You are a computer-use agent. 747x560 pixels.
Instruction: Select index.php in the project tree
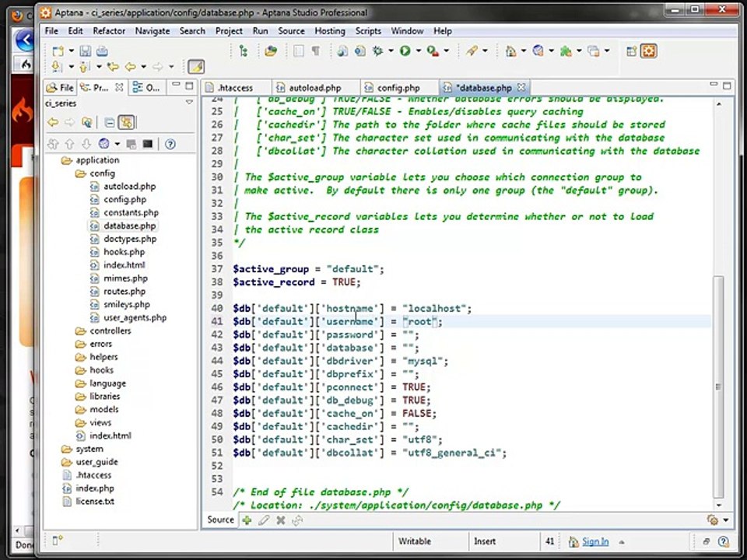[95, 488]
